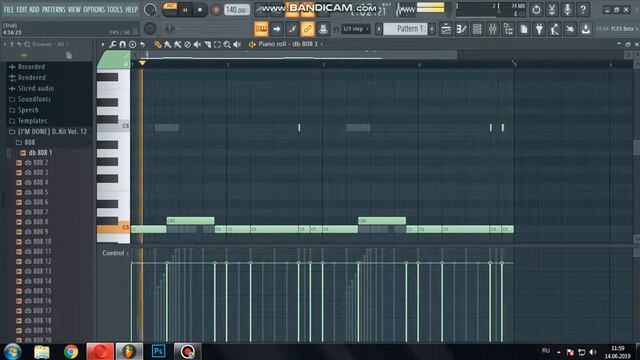This screenshot has width=640, height=360.
Task: Click the scissors audio editor icon
Action: pyautogui.click(x=552, y=9)
